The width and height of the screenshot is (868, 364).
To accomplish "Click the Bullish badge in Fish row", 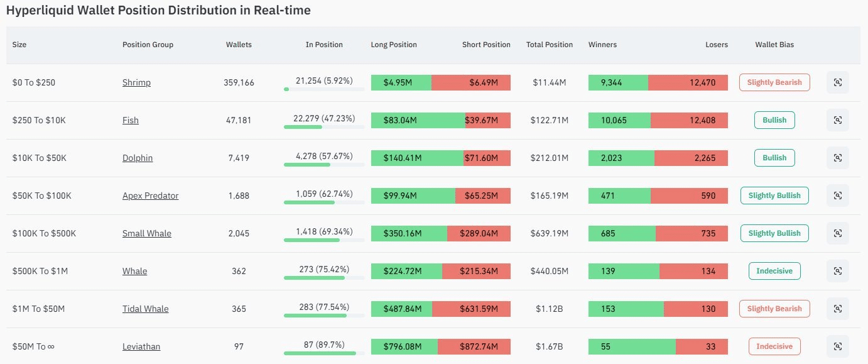I will [x=774, y=120].
